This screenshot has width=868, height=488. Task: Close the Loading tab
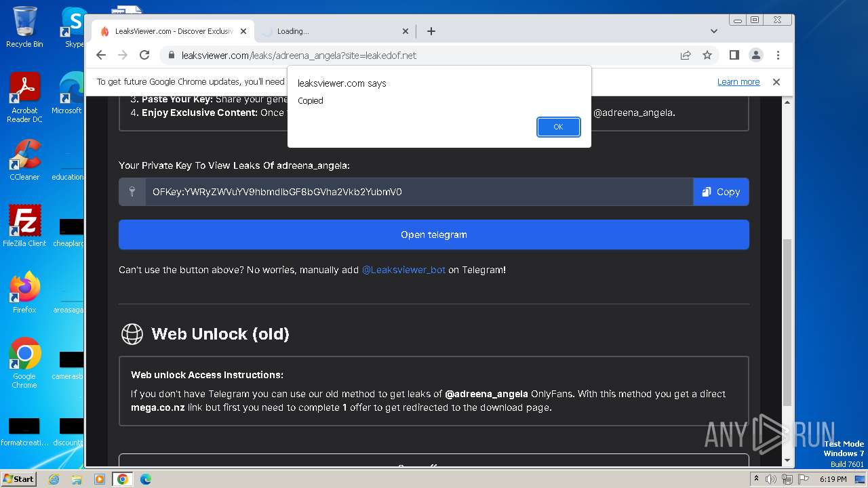tap(406, 31)
